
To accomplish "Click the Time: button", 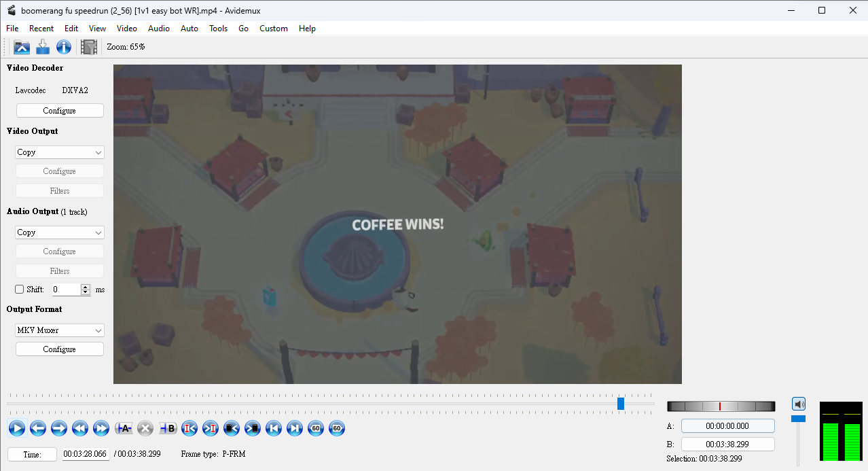I will click(x=32, y=454).
